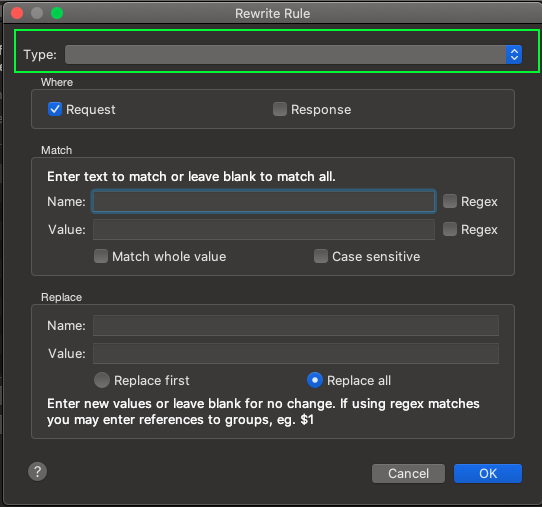542x507 pixels.
Task: Click the Replace Name input field
Action: coord(296,326)
